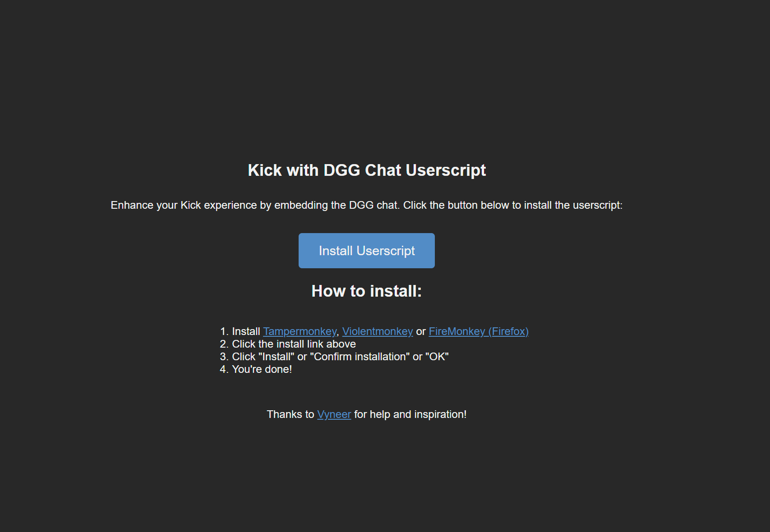Click the How to install heading
The image size is (770, 532).
(x=366, y=291)
